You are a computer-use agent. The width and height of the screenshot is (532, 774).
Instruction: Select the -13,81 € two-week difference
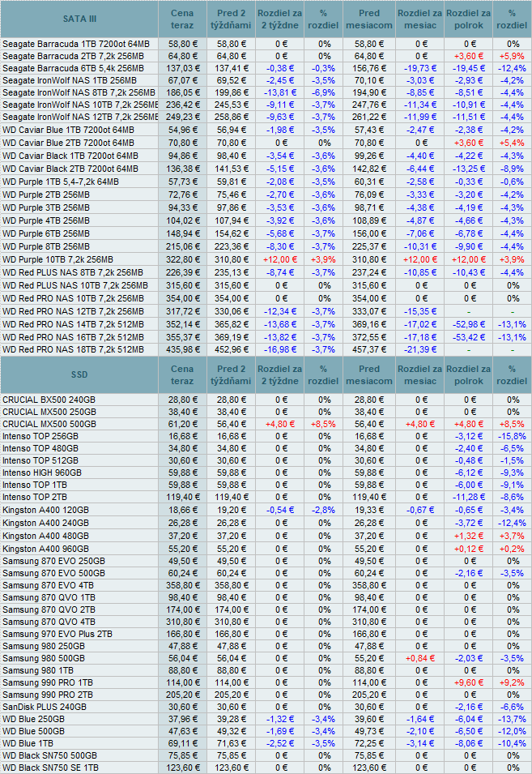280,92
